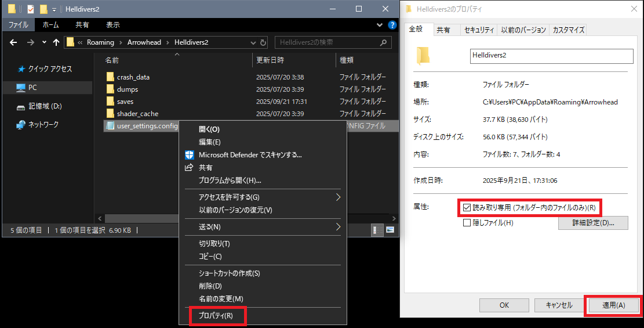Open セキュリティ tab in properties

[x=479, y=30]
